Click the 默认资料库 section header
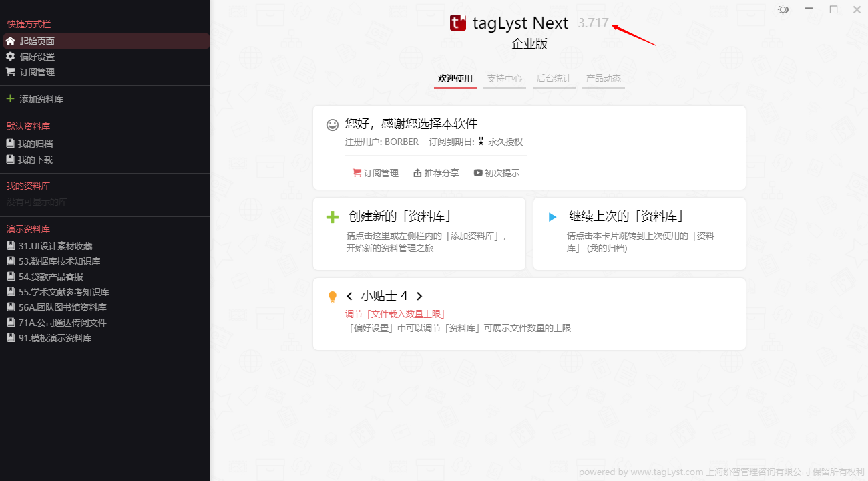Image resolution: width=868 pixels, height=481 pixels. 29,126
